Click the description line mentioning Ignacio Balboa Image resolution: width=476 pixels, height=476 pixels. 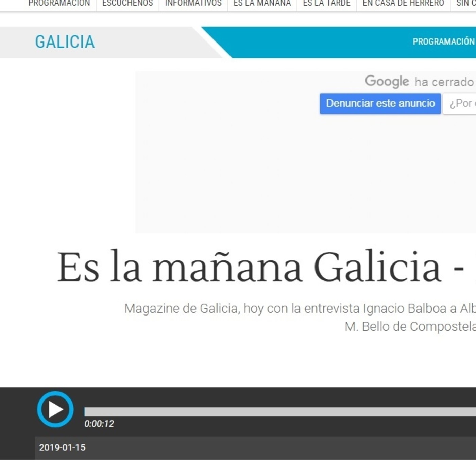[x=300, y=309]
